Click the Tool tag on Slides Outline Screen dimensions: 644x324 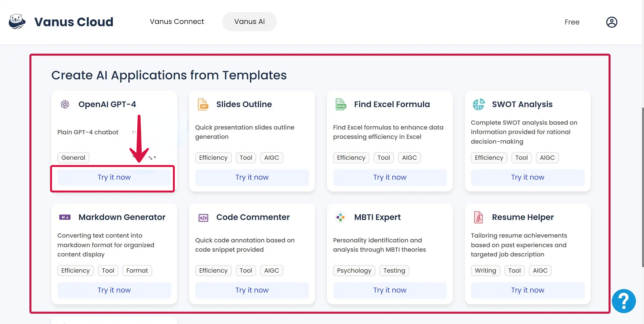click(x=246, y=158)
